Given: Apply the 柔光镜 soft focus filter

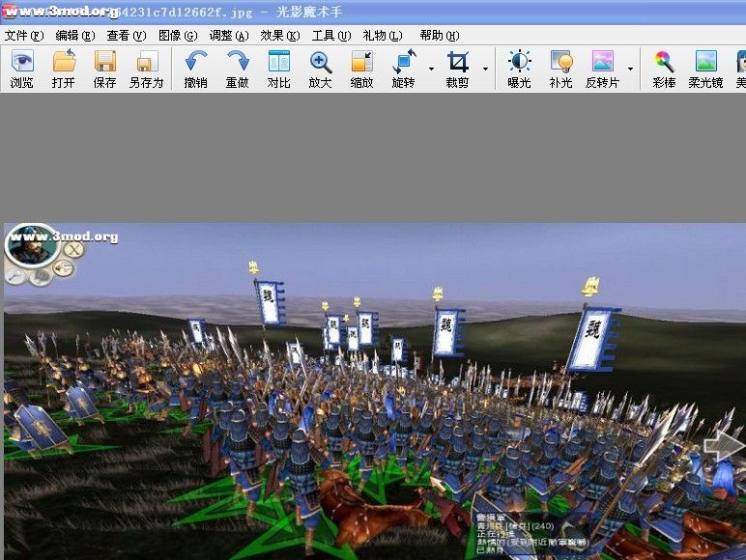Looking at the screenshot, I should (705, 69).
